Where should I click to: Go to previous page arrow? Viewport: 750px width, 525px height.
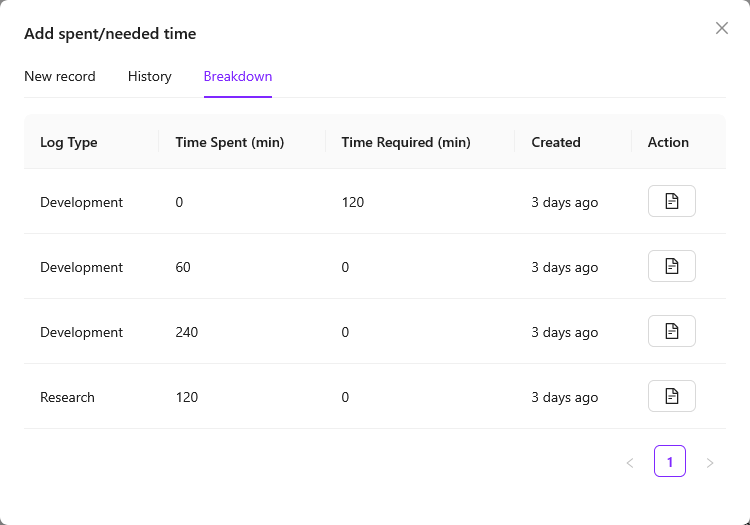coord(630,462)
